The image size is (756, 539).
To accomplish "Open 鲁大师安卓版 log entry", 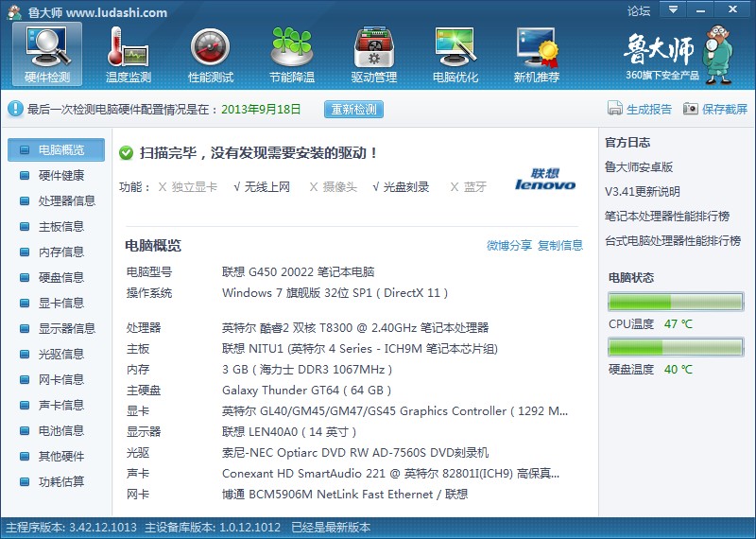I will (x=639, y=167).
